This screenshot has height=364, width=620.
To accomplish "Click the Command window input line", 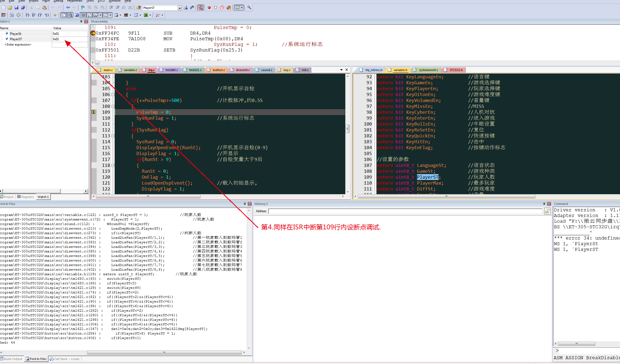I will pos(588,351).
